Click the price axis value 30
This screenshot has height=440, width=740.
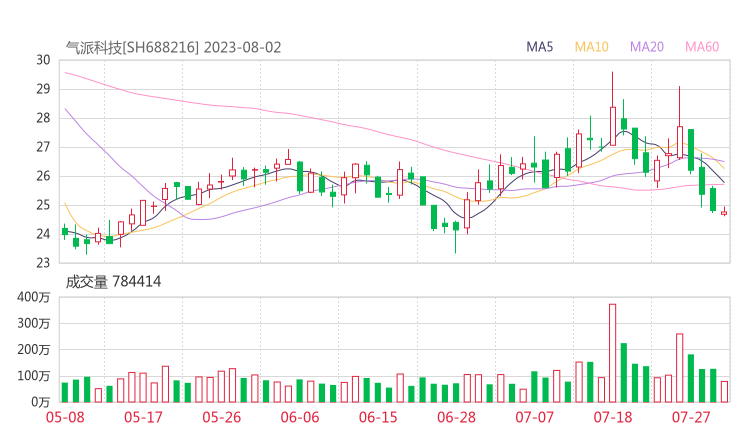tap(43, 60)
